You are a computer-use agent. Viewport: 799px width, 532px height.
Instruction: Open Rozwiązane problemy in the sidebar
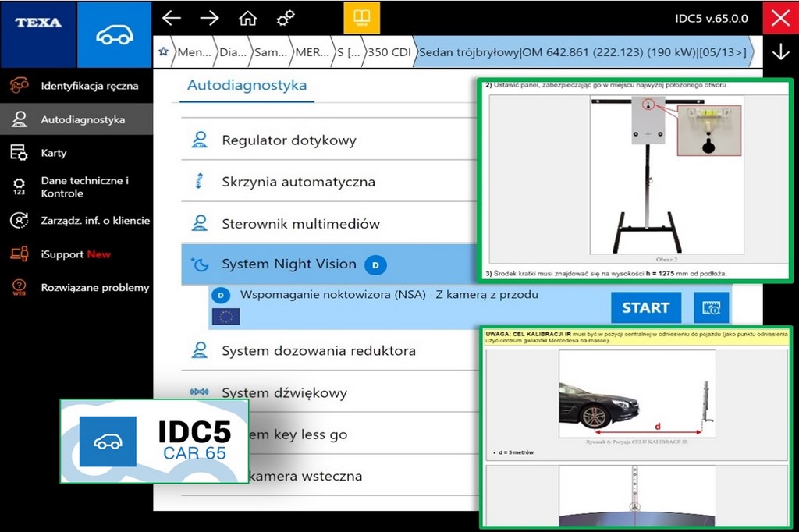pyautogui.click(x=76, y=287)
